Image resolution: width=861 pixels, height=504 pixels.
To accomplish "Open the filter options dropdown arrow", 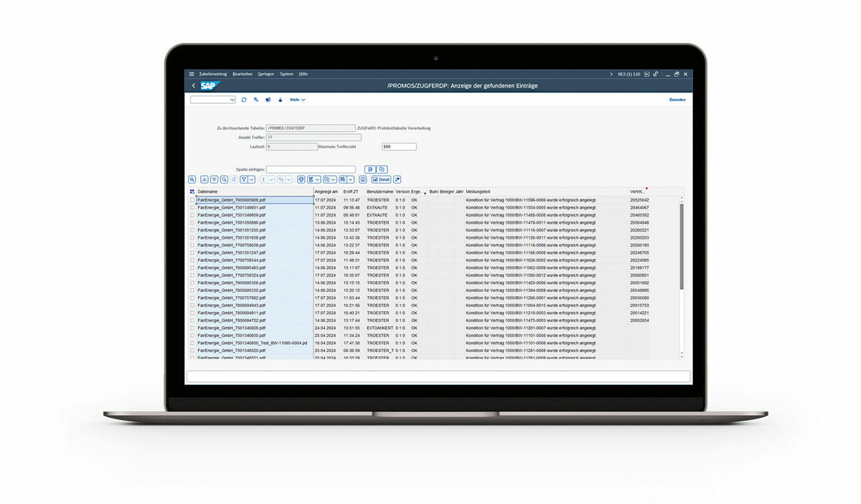I will click(251, 179).
